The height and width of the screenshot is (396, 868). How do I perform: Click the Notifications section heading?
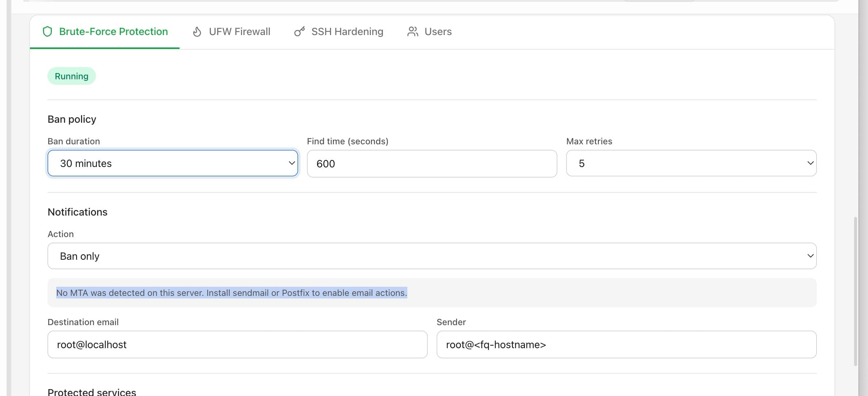point(77,212)
